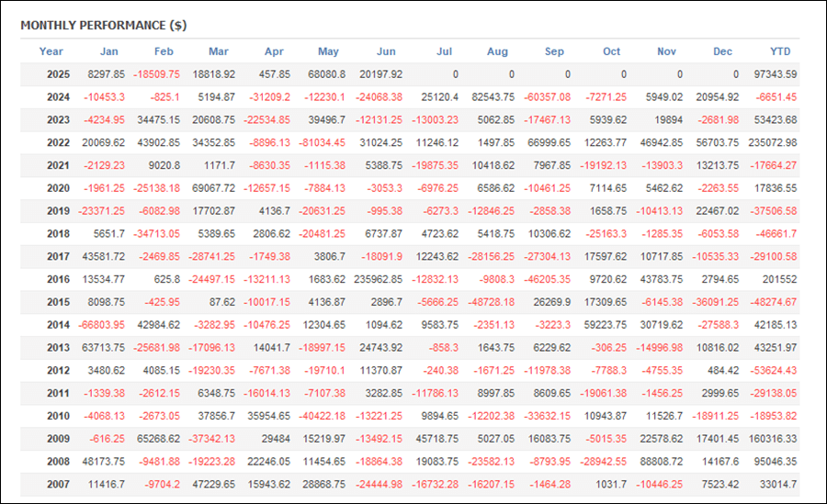Select the 2020 March value 69067.72
This screenshot has height=504, width=827.
coord(213,188)
